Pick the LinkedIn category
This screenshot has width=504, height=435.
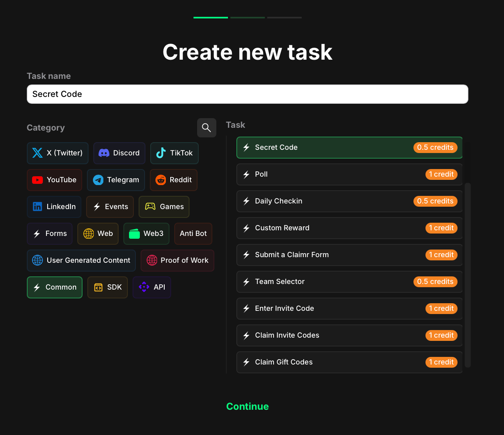pyautogui.click(x=54, y=207)
